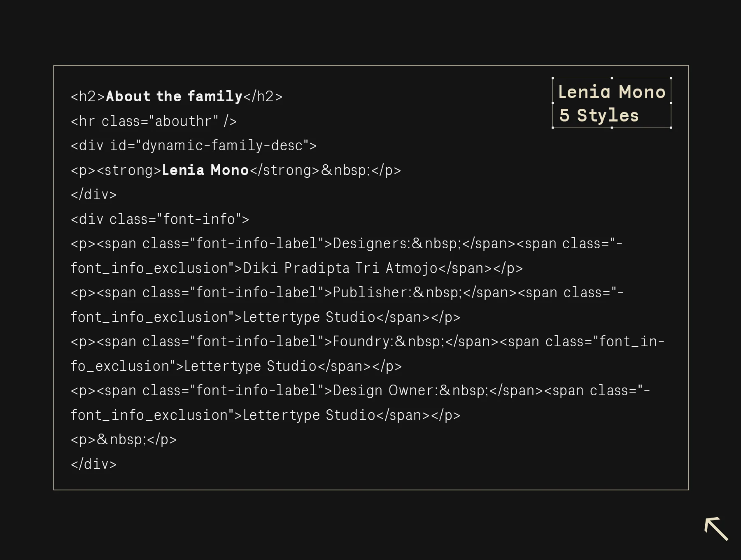Select the "Diki Pradipta Tri Atmojo" line
The width and height of the screenshot is (741, 560).
tap(297, 268)
